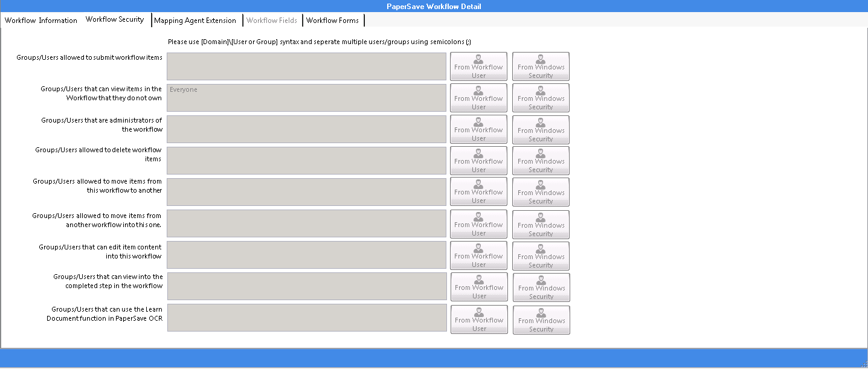Screen dimensions: 868x369
Task: Click From Windows Security for submit workflow items
Action: pyautogui.click(x=541, y=66)
